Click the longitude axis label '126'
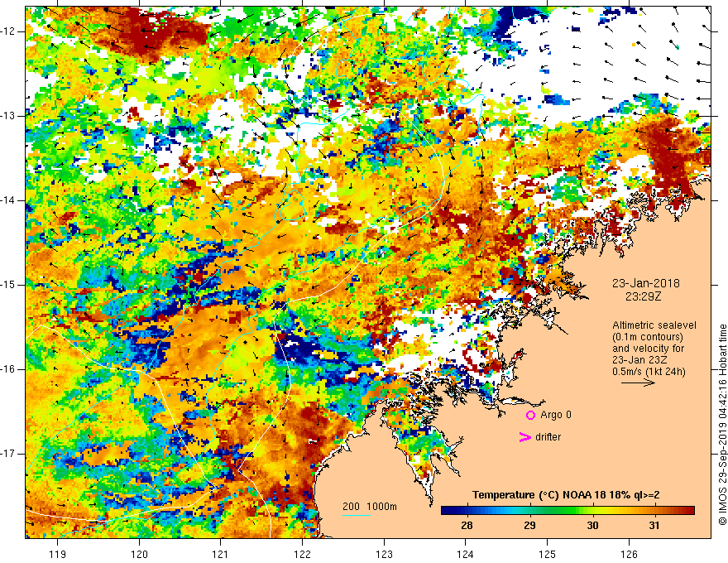The height and width of the screenshot is (563, 728). 629,554
